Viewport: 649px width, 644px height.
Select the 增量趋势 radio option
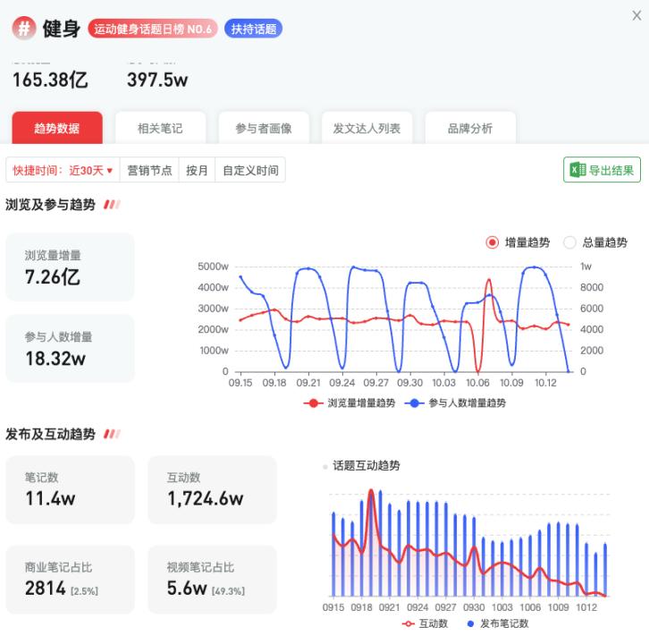click(518, 242)
